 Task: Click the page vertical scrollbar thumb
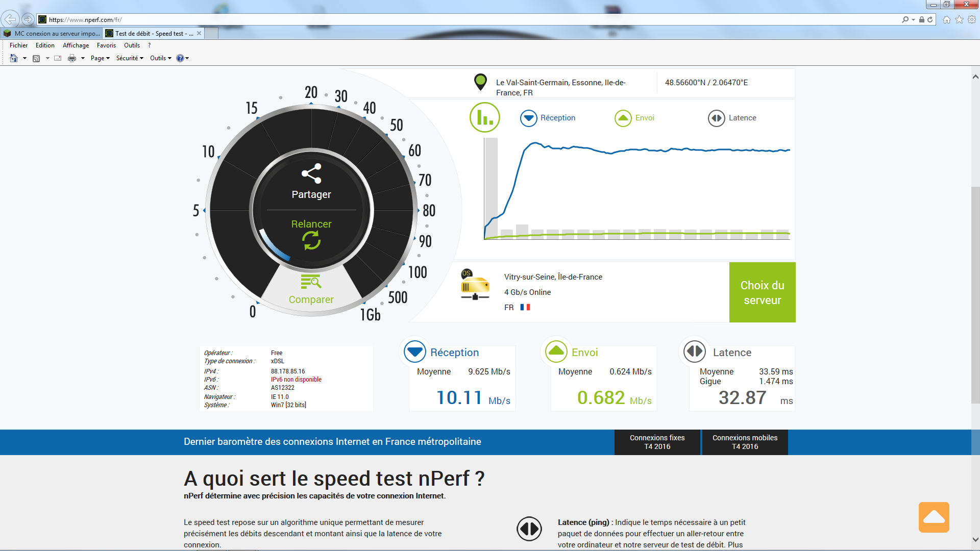point(975,296)
